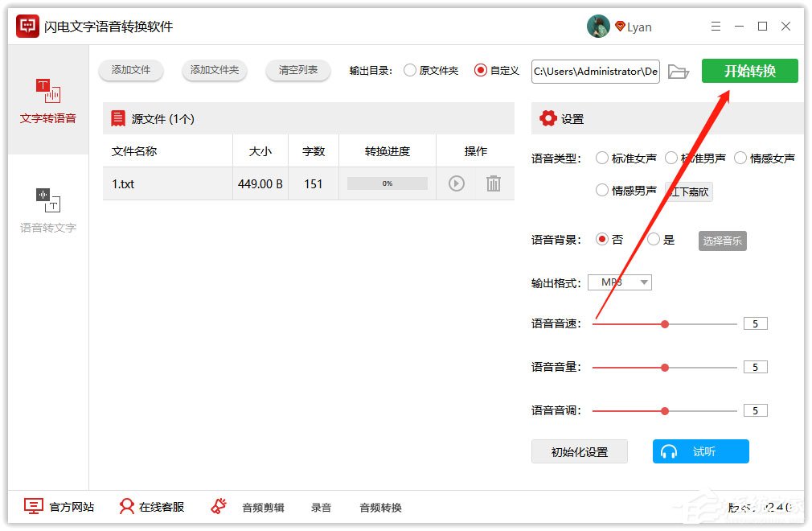Image resolution: width=812 pixels, height=531 pixels.
Task: Click 初始化设置 to reset settings
Action: click(x=579, y=451)
